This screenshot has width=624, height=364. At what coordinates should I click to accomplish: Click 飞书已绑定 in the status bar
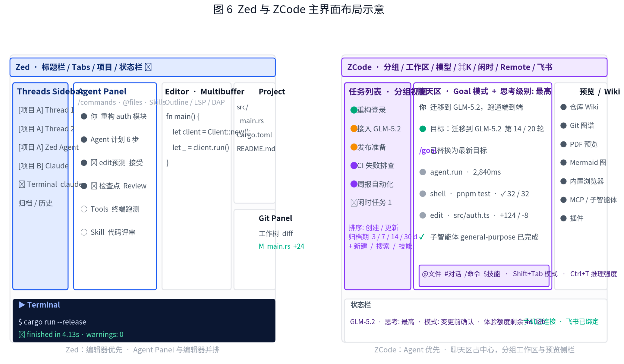582,322
